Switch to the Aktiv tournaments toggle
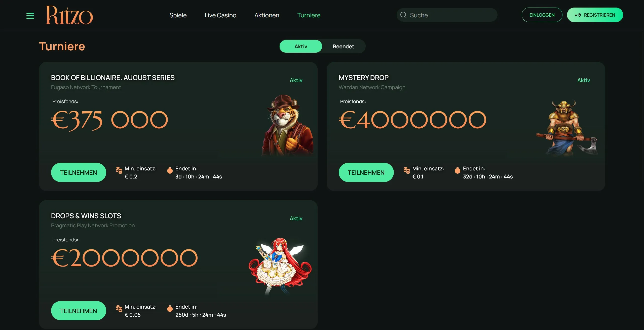 click(301, 46)
